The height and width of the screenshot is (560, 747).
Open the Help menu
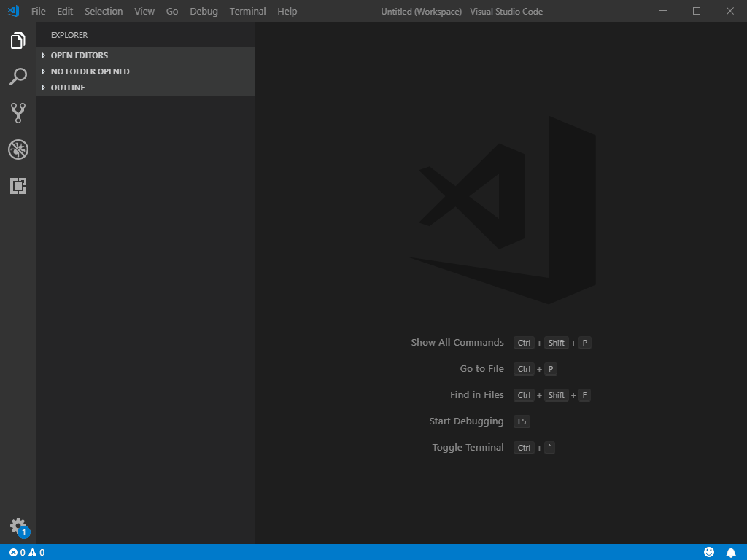pos(287,11)
